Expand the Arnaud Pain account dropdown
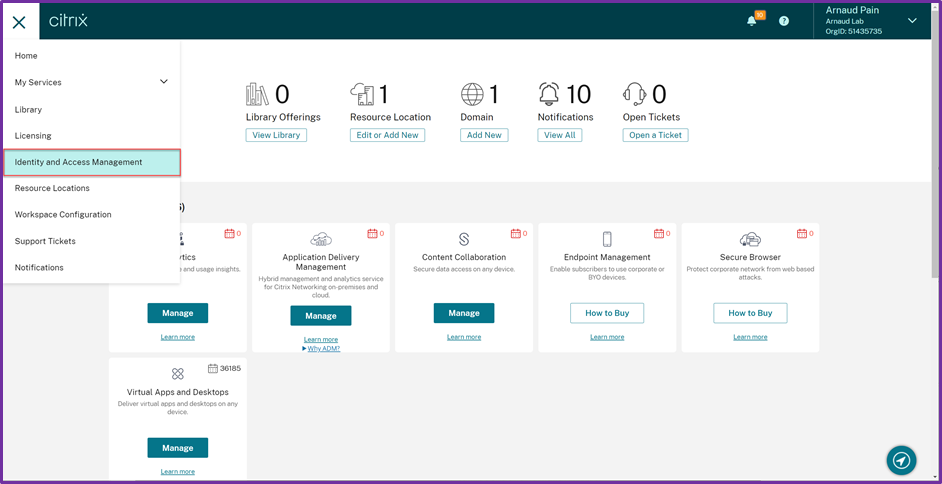The image size is (942, 484). [912, 20]
